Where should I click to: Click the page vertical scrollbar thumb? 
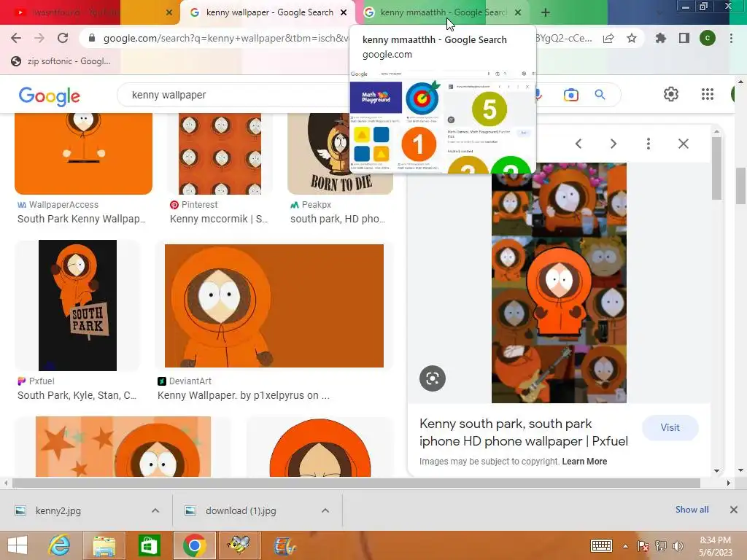click(740, 186)
